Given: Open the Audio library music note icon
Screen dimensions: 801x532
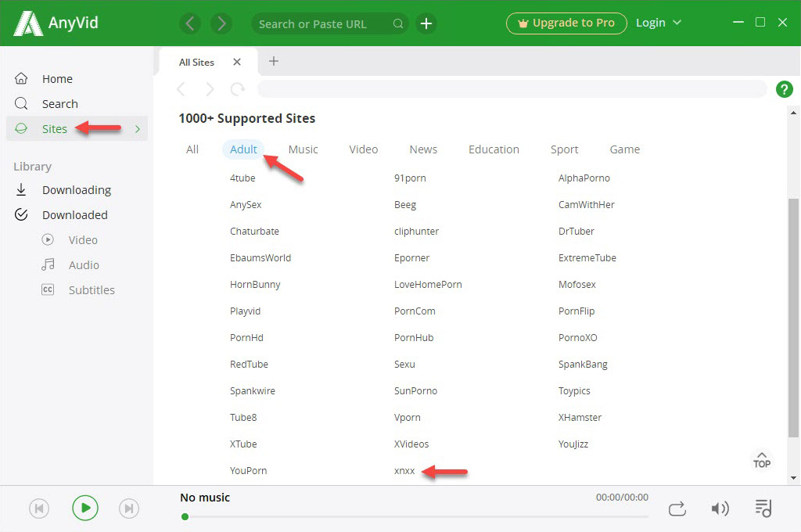Looking at the screenshot, I should pos(48,264).
